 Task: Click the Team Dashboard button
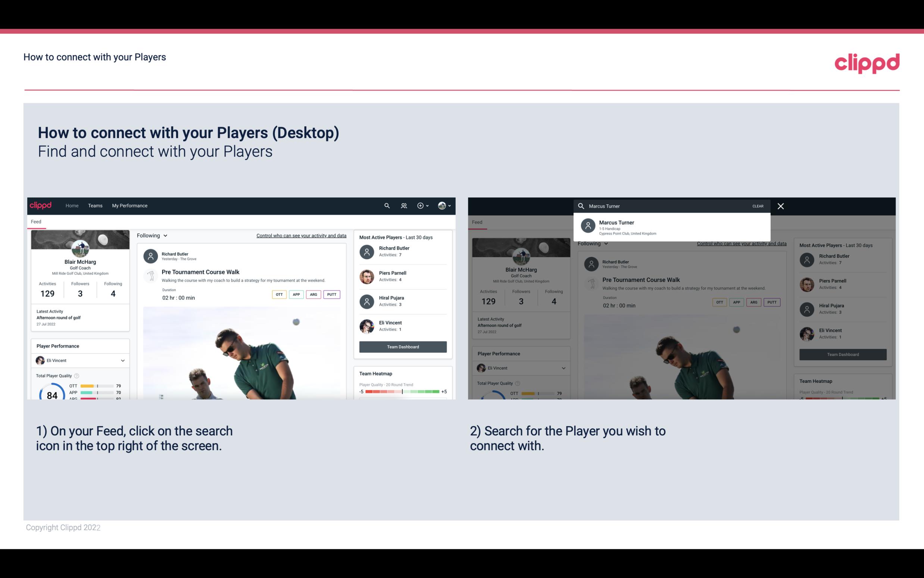(x=402, y=347)
